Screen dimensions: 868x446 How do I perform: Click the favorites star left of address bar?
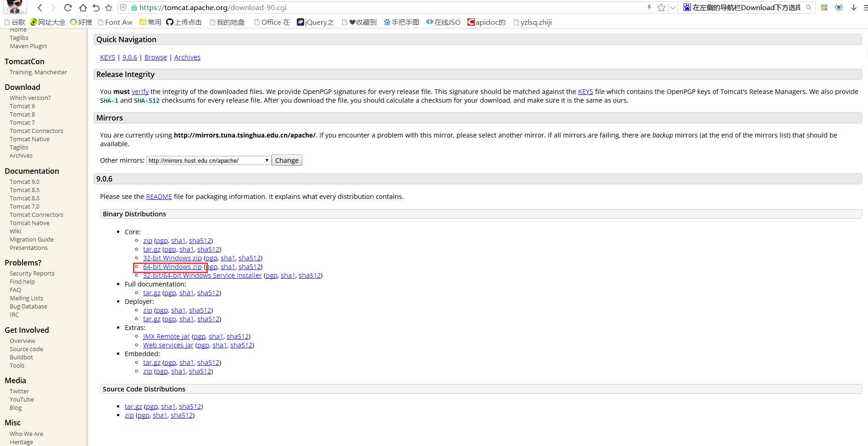click(x=109, y=8)
